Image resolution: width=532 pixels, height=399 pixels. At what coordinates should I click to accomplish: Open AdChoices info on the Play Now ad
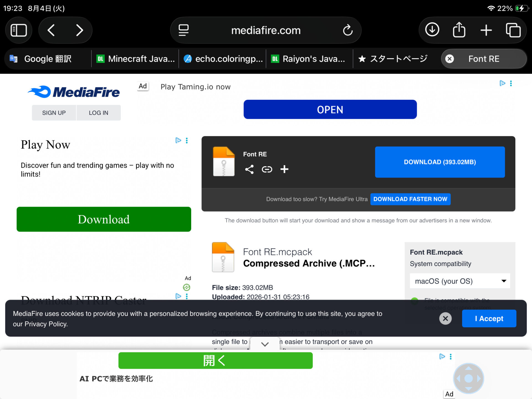(178, 140)
